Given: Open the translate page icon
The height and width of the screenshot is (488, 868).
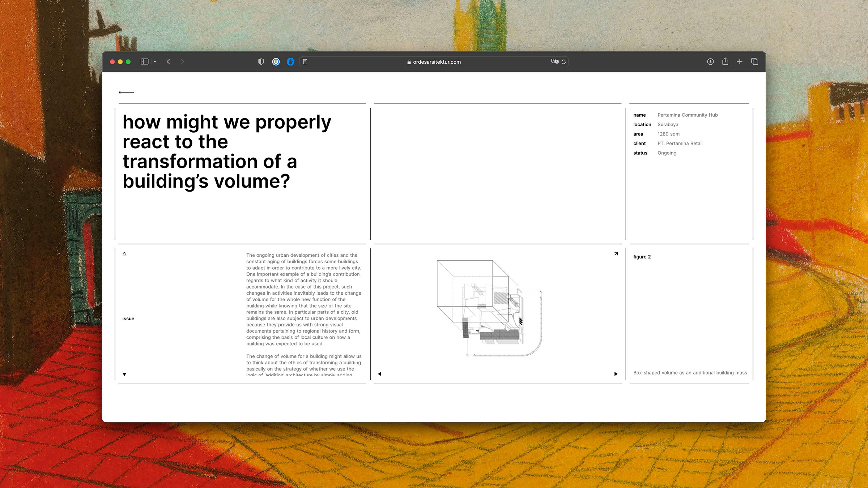Looking at the screenshot, I should 554,61.
